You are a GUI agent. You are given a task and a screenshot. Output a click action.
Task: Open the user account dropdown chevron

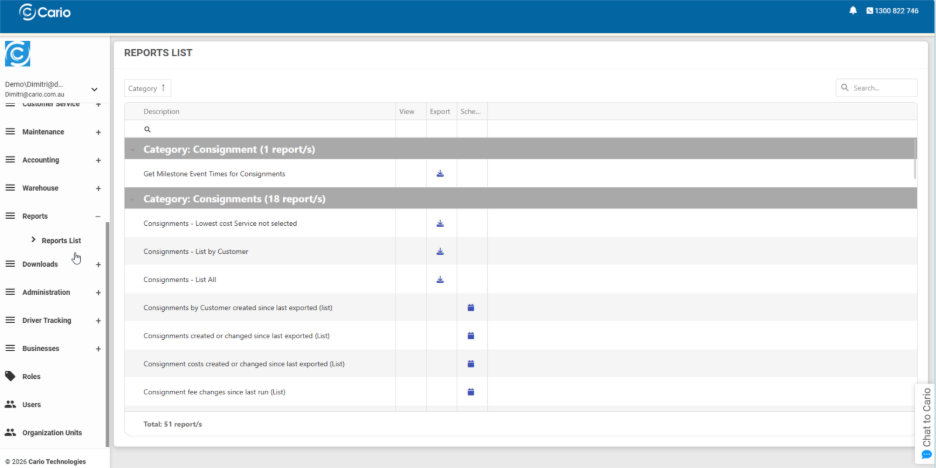[94, 89]
